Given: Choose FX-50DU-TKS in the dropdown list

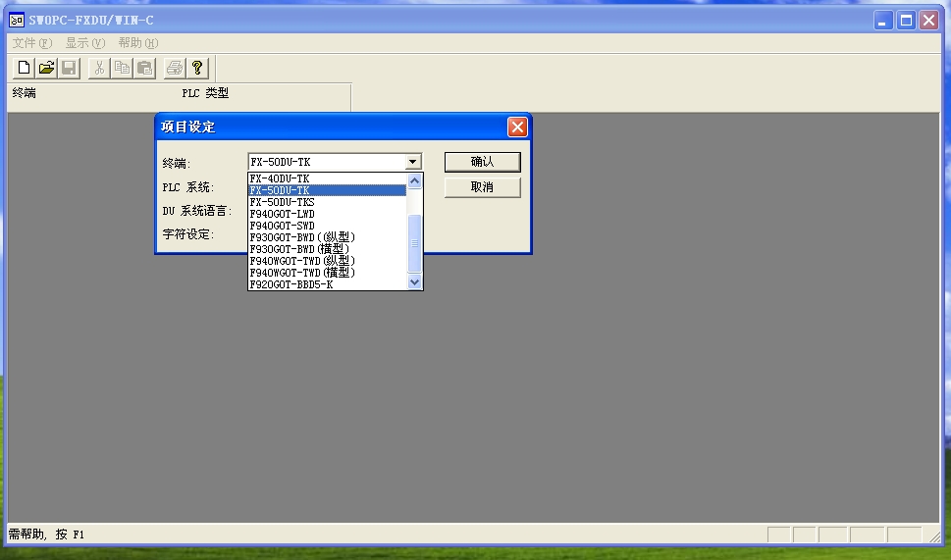Looking at the screenshot, I should [326, 202].
